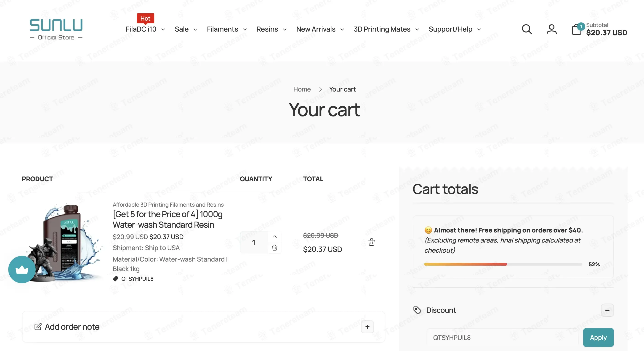This screenshot has width=644, height=351.
Task: Click the free shipping progress bar
Action: [503, 264]
